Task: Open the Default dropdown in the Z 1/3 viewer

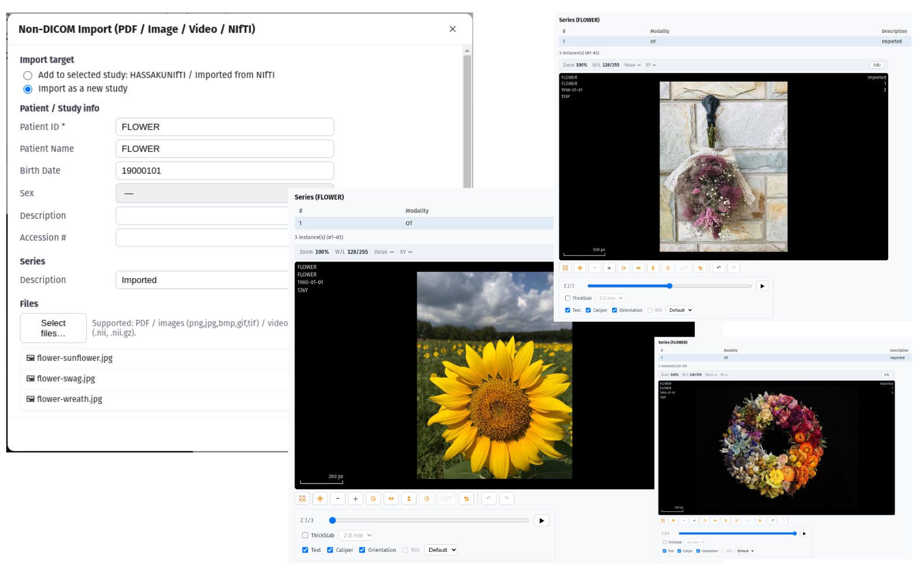Action: click(x=441, y=550)
